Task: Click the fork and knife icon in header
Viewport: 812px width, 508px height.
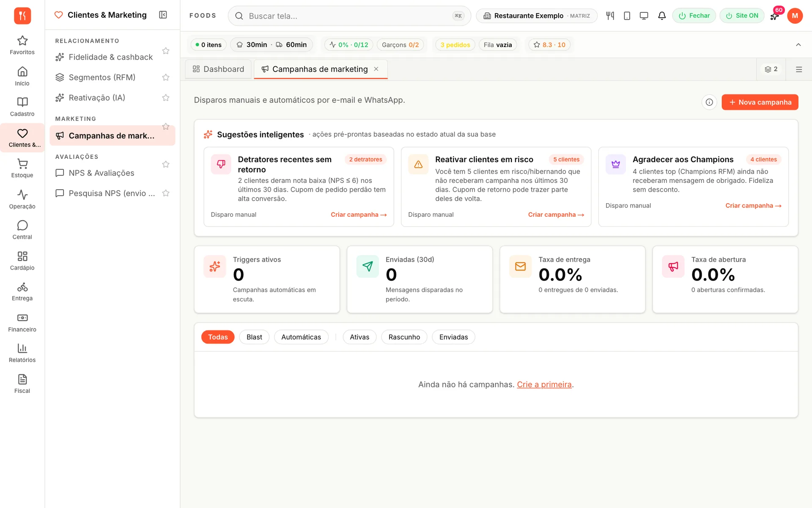Action: (610, 16)
